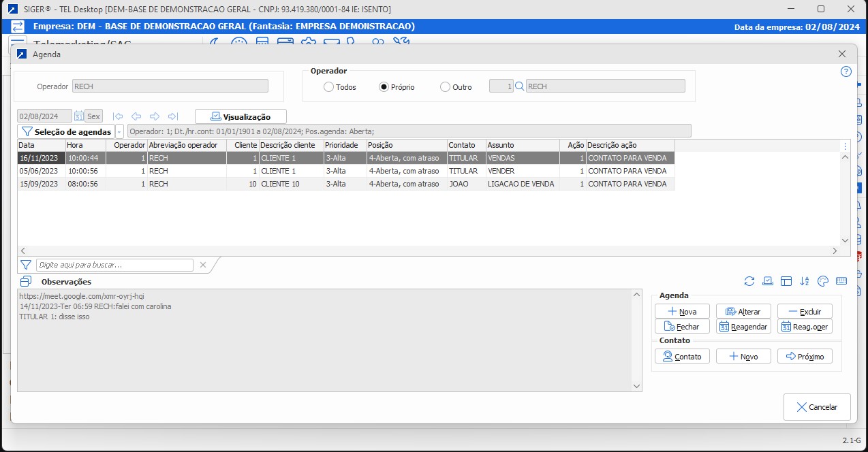Select the Próprio operator radio button
The width and height of the screenshot is (868, 452).
pos(384,87)
